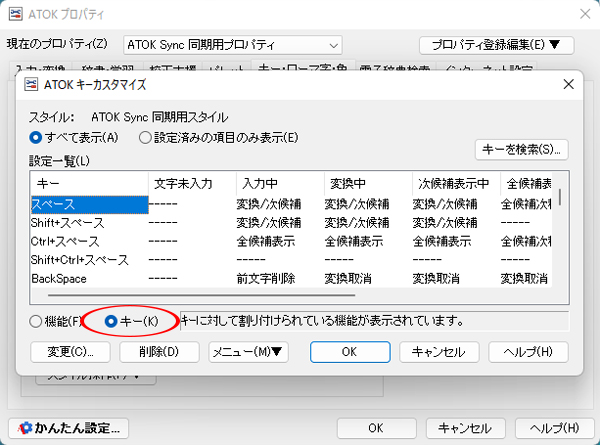Click 変更(C)... button
Screen dimensions: 600x445
[x=70, y=352]
